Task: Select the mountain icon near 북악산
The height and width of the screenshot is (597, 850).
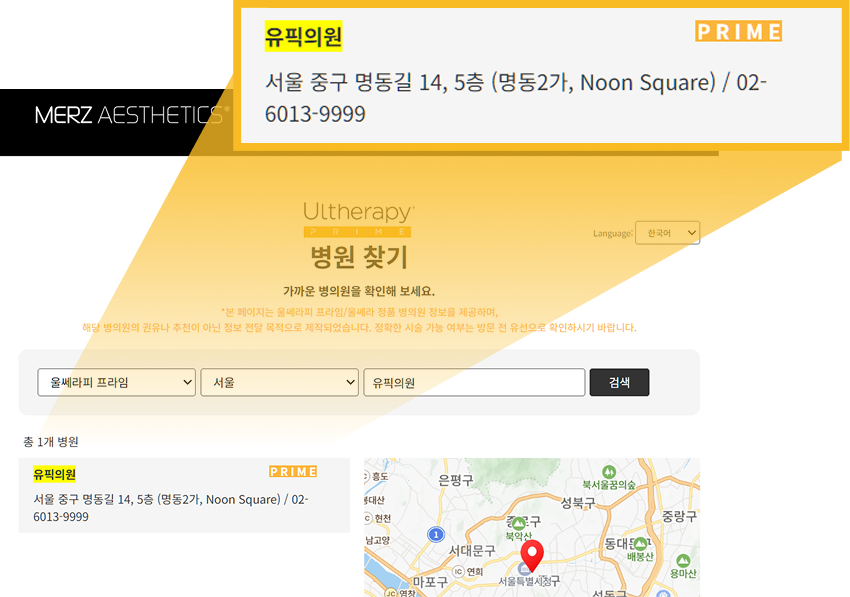Action: [517, 524]
